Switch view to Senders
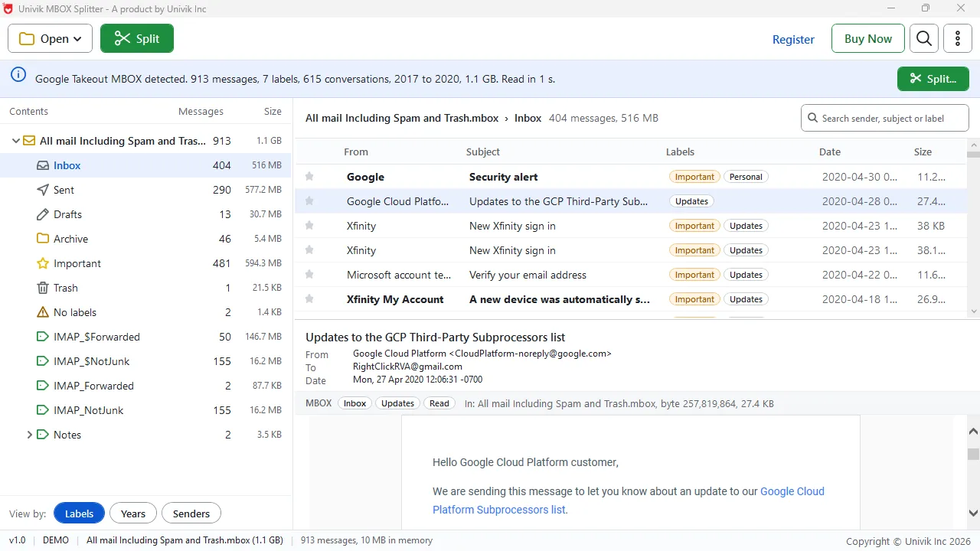Screen dimensions: 980x551 pyautogui.click(x=191, y=514)
